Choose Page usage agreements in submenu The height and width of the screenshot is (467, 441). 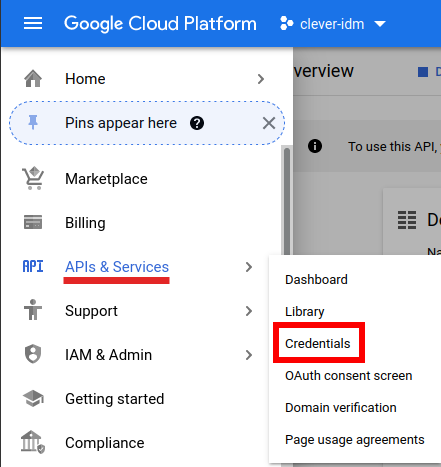[x=355, y=440]
